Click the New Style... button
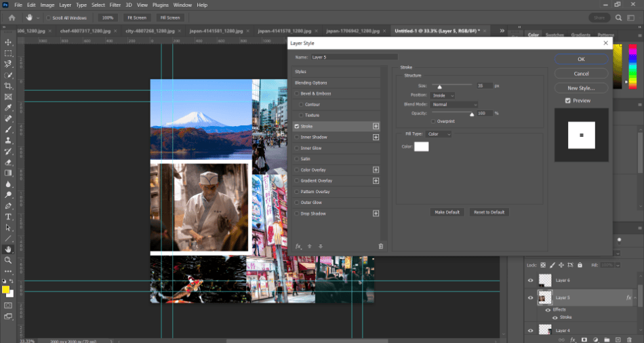Viewport: 644px width, 343px height. pos(581,88)
